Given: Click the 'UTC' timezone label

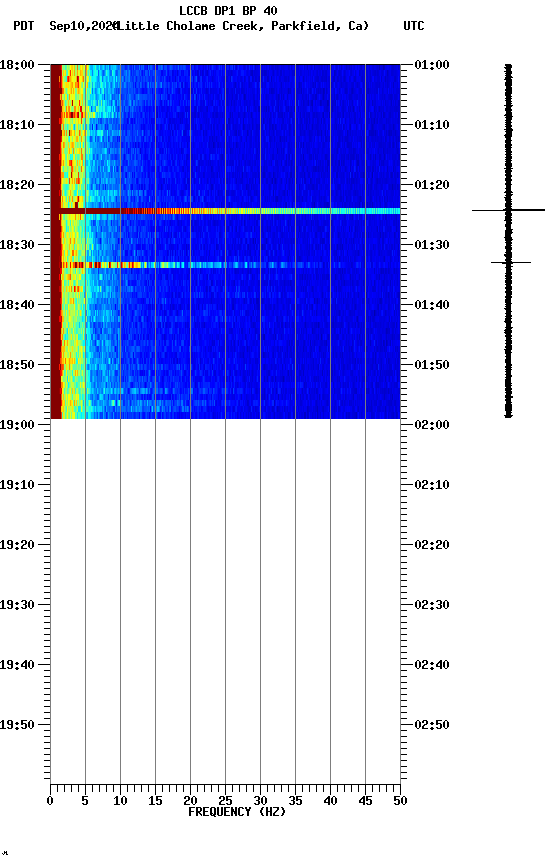Looking at the screenshot, I should point(414,26).
